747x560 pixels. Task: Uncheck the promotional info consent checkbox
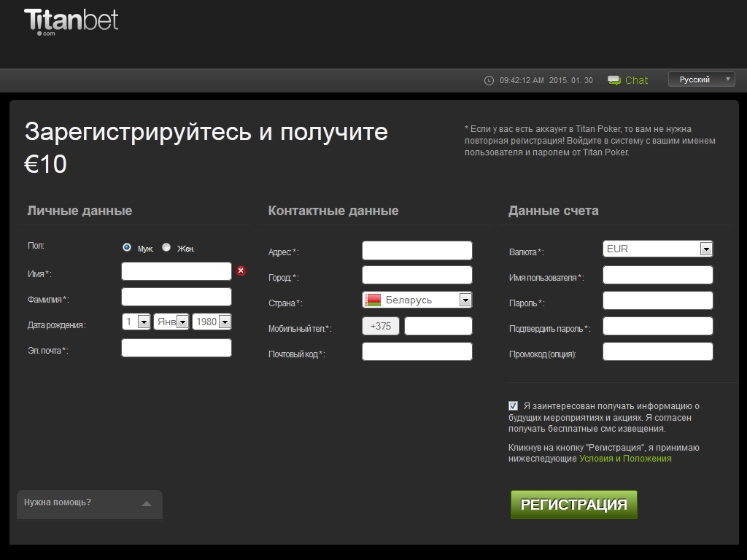pyautogui.click(x=514, y=405)
